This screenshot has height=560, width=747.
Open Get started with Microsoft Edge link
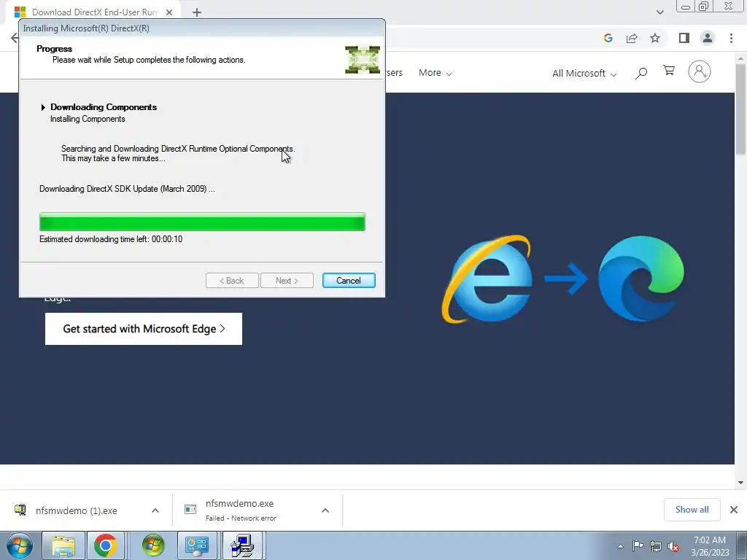(x=144, y=329)
